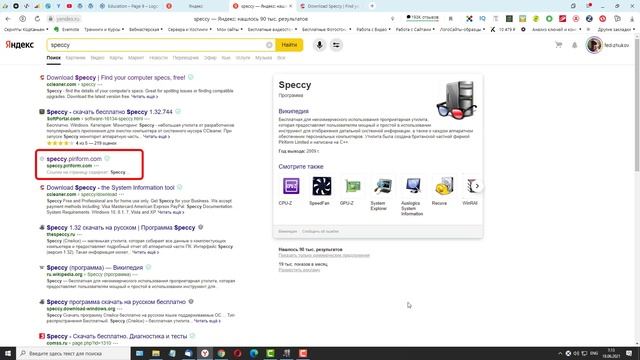Open the Education – Page 8 browser tab

(130, 6)
